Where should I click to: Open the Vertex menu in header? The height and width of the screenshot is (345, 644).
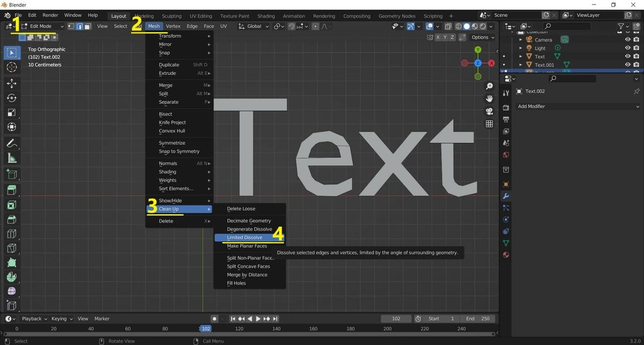pos(173,26)
